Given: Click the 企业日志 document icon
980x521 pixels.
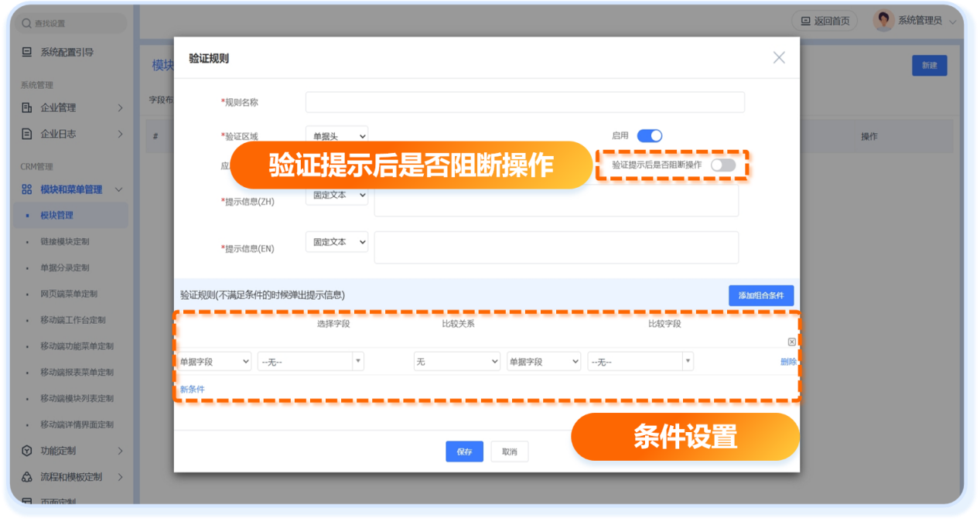Looking at the screenshot, I should 27,134.
